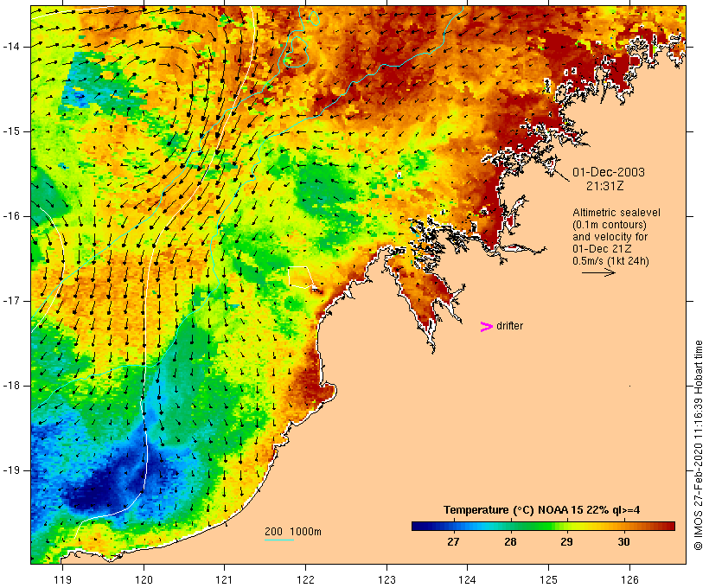Click longitude axis label 123
Screen dimensions: 709x588
point(386,579)
